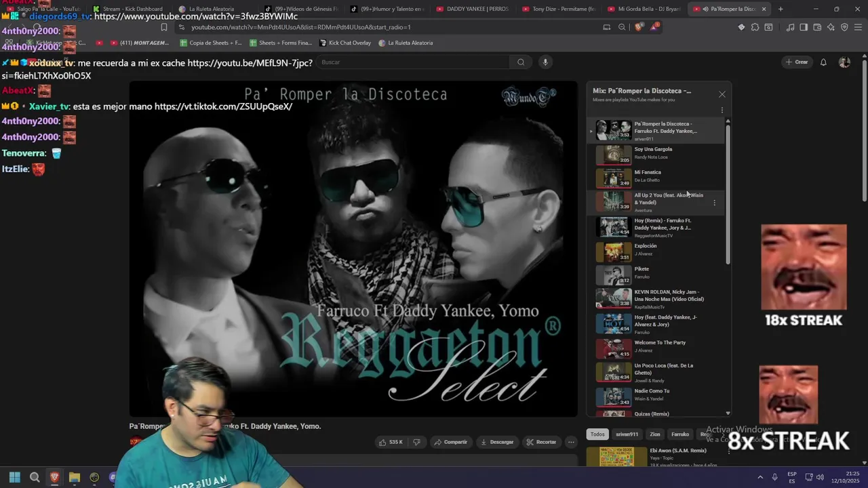This screenshot has height=488, width=868.
Task: Open the YouTube account avatar menu
Action: coord(844,62)
